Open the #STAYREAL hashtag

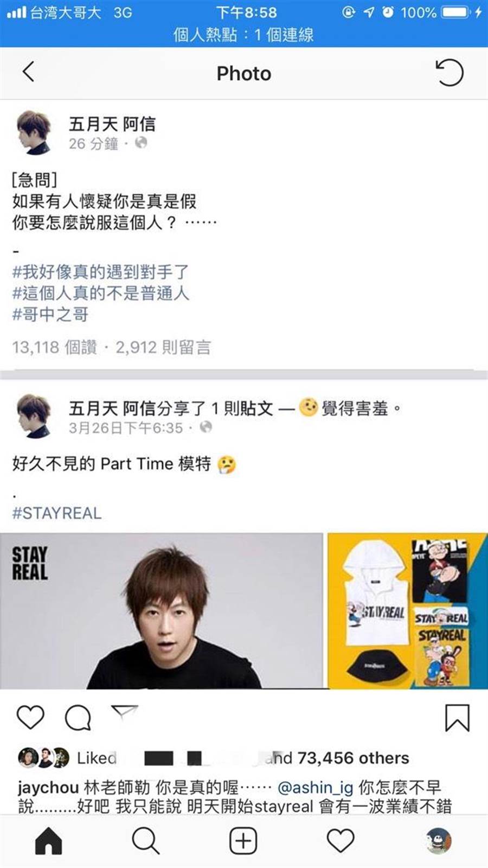pos(57,513)
